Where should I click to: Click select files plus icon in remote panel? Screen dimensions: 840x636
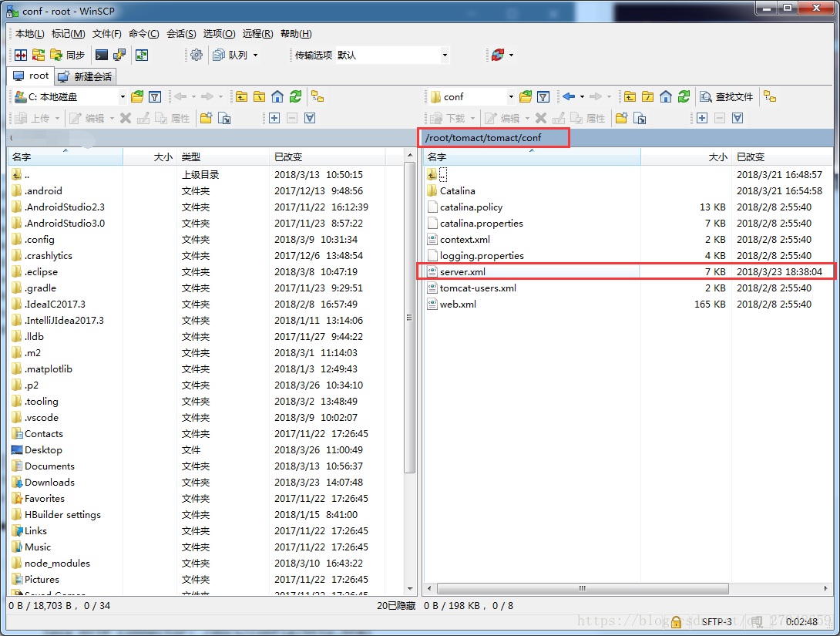702,119
